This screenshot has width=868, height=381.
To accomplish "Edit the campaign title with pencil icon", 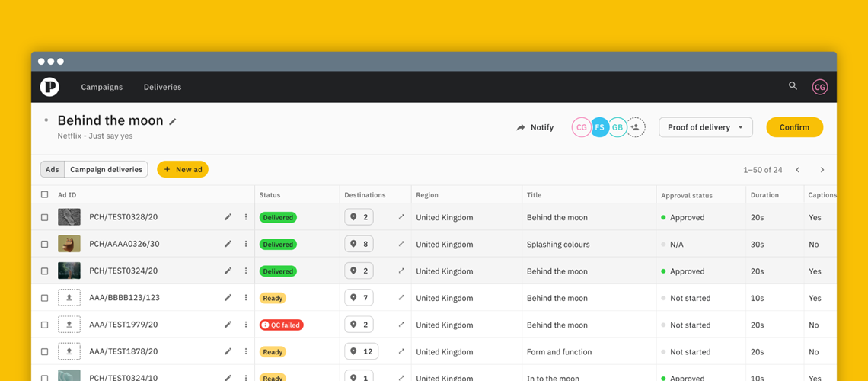I will [x=173, y=121].
